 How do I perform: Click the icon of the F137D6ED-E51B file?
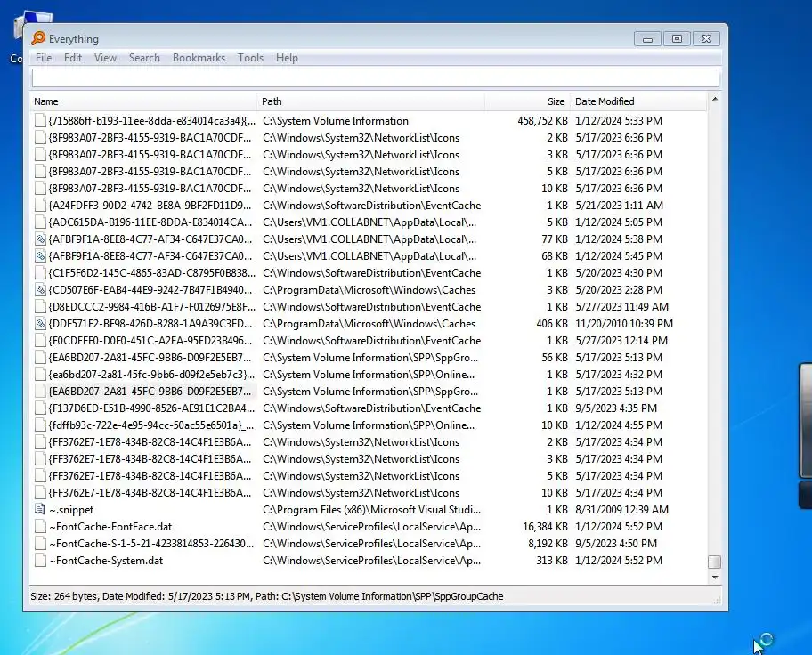(40, 408)
